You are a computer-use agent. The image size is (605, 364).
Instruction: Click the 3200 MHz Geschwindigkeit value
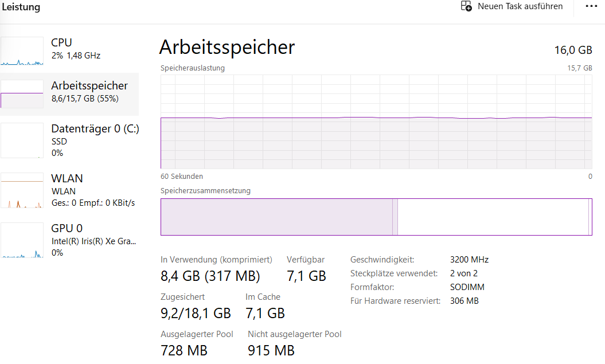pyautogui.click(x=469, y=260)
